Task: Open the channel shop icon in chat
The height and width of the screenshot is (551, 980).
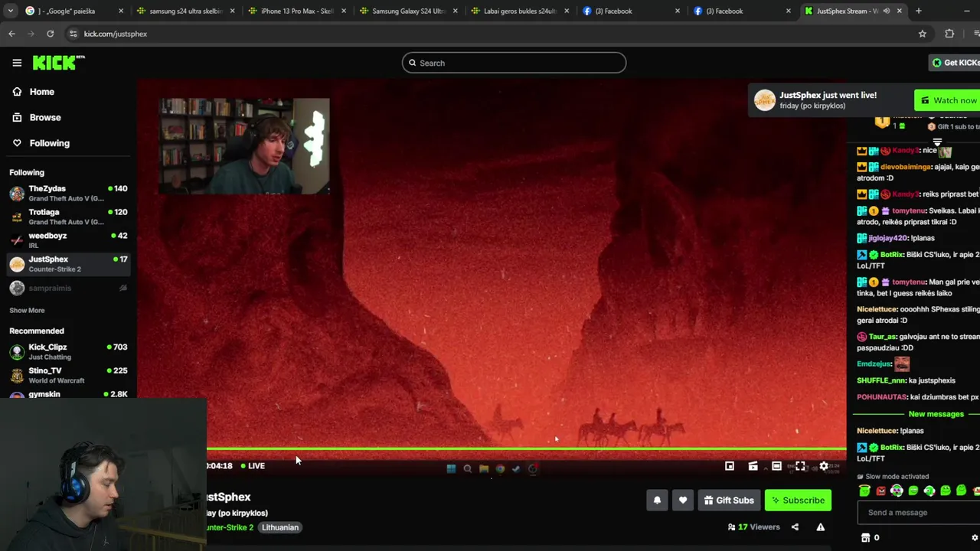Action: click(865, 538)
